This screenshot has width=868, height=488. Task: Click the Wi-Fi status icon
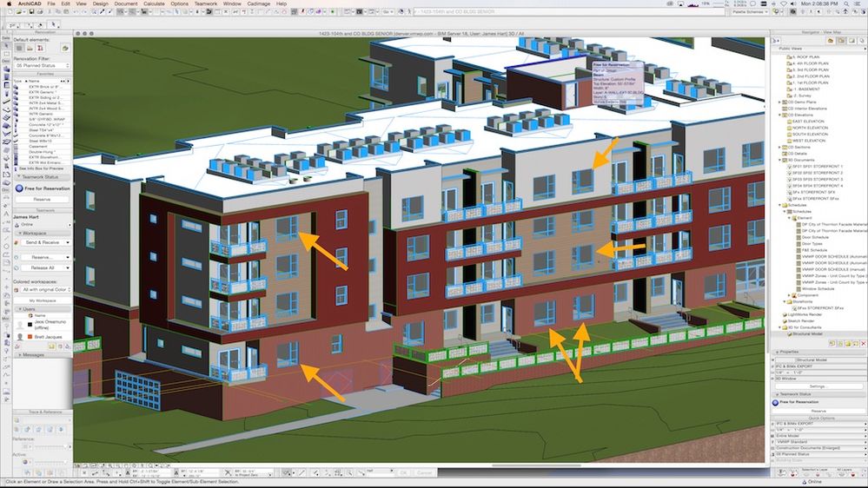784,3
